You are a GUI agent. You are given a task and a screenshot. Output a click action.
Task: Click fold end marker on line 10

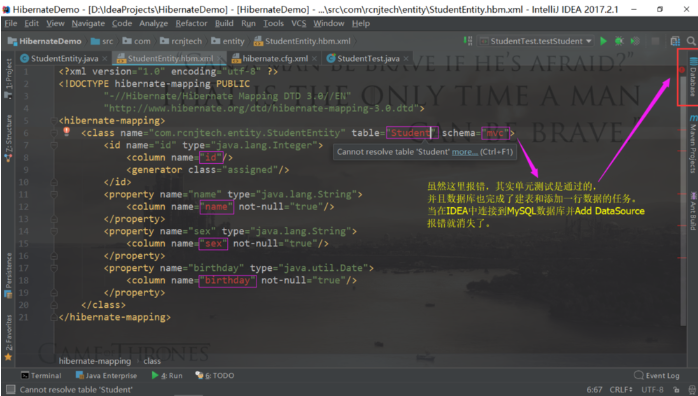tap(54, 182)
